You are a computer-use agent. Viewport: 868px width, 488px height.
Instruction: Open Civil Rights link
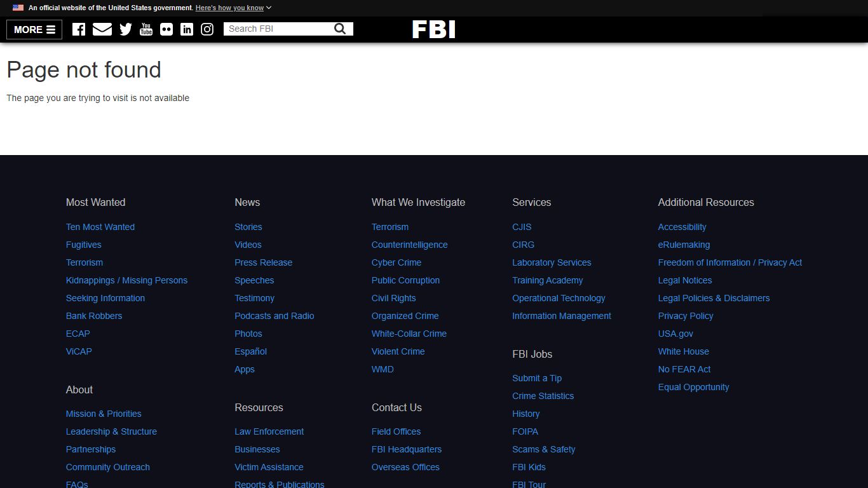tap(394, 298)
